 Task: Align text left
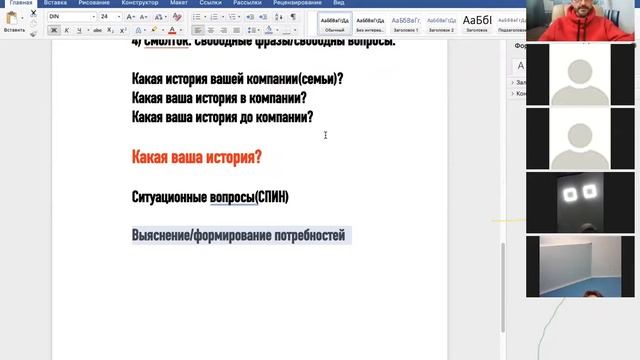click(x=198, y=30)
